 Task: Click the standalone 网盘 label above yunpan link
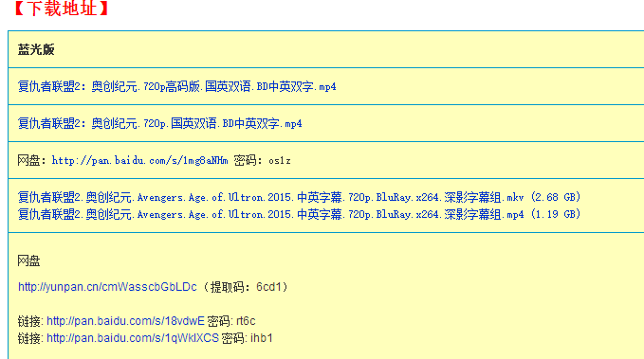pos(28,260)
